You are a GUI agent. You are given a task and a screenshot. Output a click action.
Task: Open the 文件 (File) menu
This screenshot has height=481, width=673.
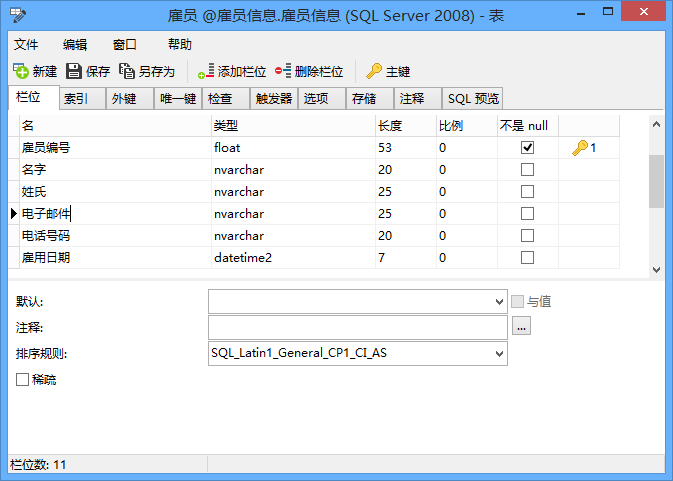click(26, 44)
